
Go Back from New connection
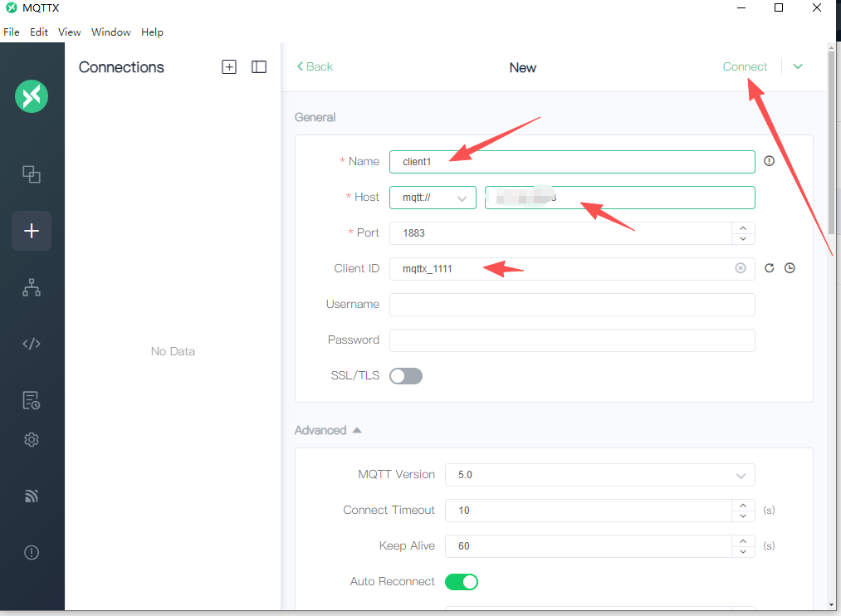tap(315, 66)
